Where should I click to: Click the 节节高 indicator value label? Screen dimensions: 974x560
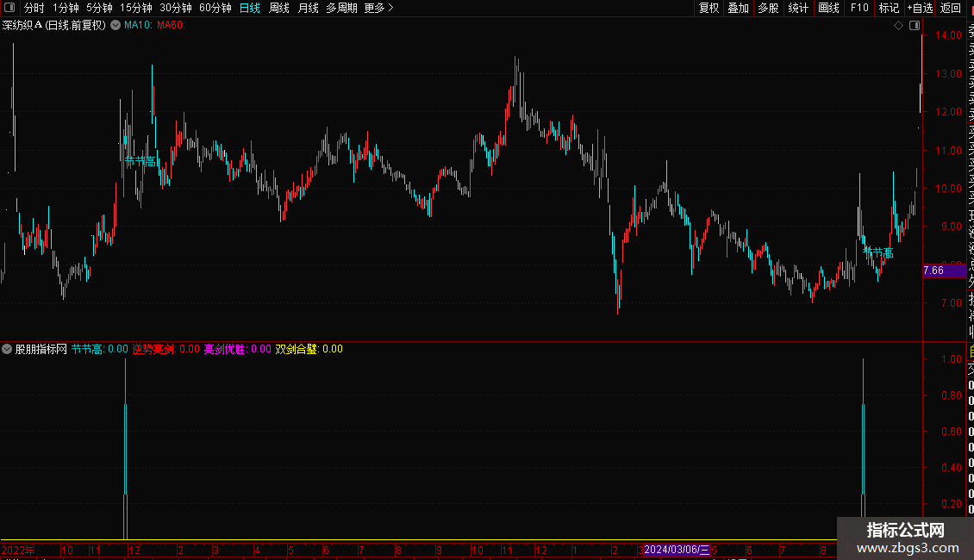click(99, 349)
